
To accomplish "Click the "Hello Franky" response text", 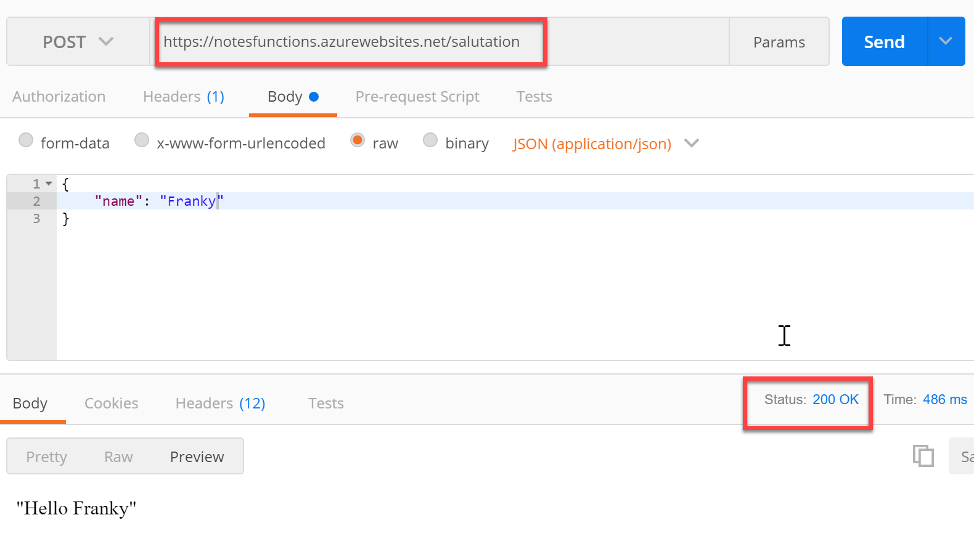I will click(x=76, y=508).
